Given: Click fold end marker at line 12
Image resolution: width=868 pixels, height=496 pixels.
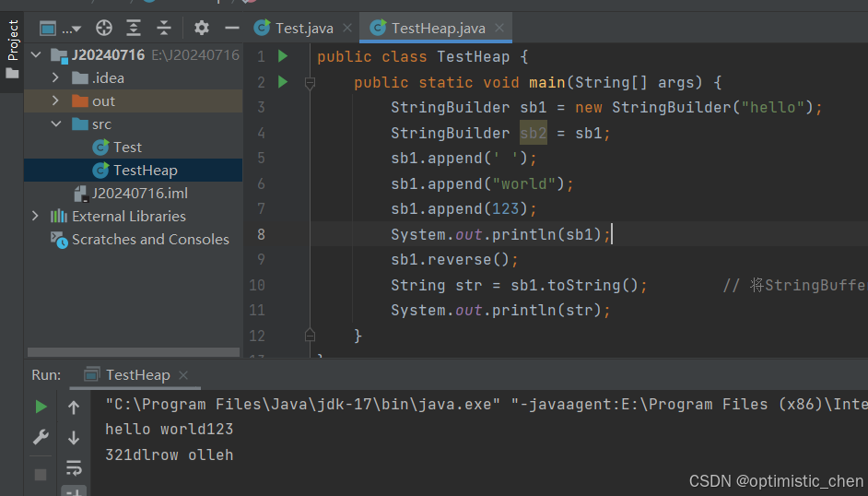Looking at the screenshot, I should (x=310, y=335).
